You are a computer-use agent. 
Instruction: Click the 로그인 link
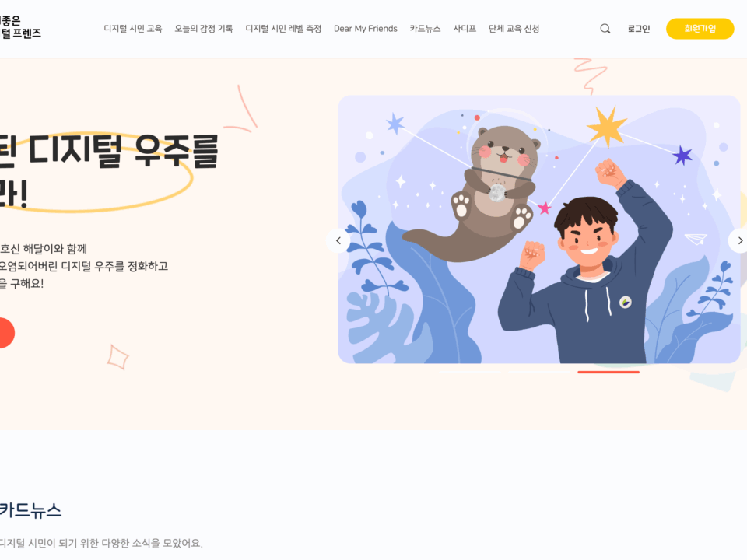[638, 29]
